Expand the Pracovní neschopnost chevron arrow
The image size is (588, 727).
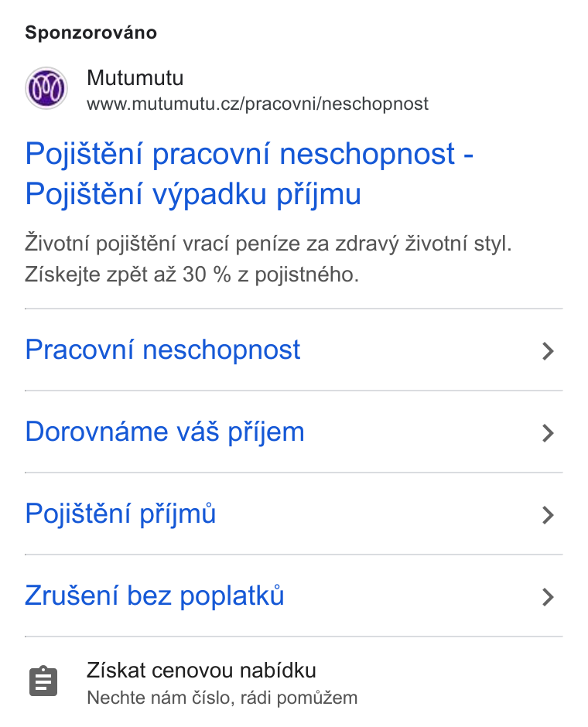tap(548, 351)
